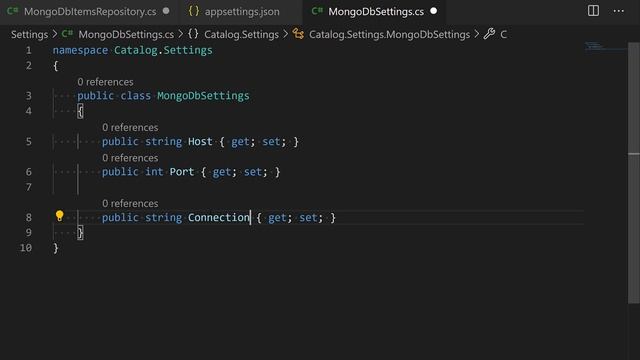Click 0 references above Connection property
The image size is (640, 360).
click(130, 204)
